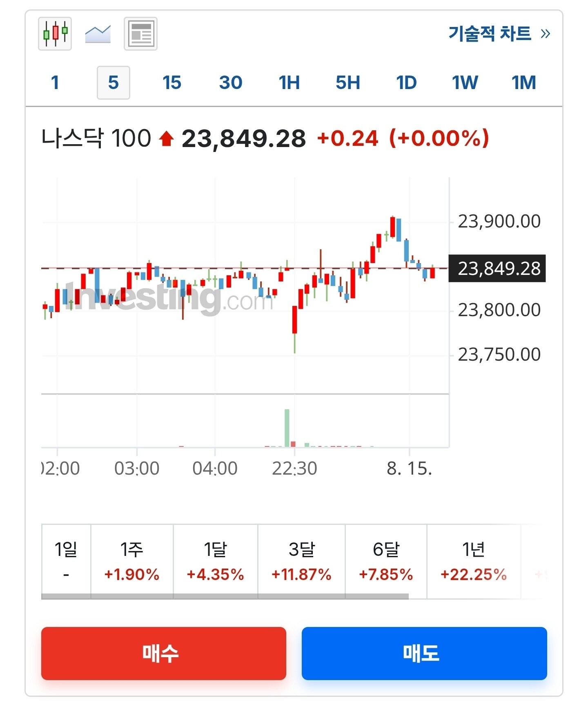Switch chart to 1H interval

pyautogui.click(x=289, y=83)
